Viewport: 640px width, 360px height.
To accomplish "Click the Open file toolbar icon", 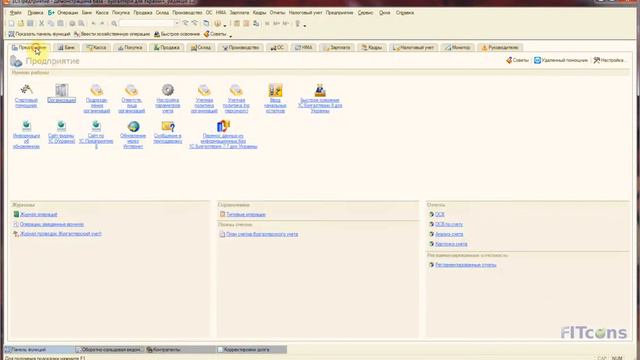I will pos(21,24).
